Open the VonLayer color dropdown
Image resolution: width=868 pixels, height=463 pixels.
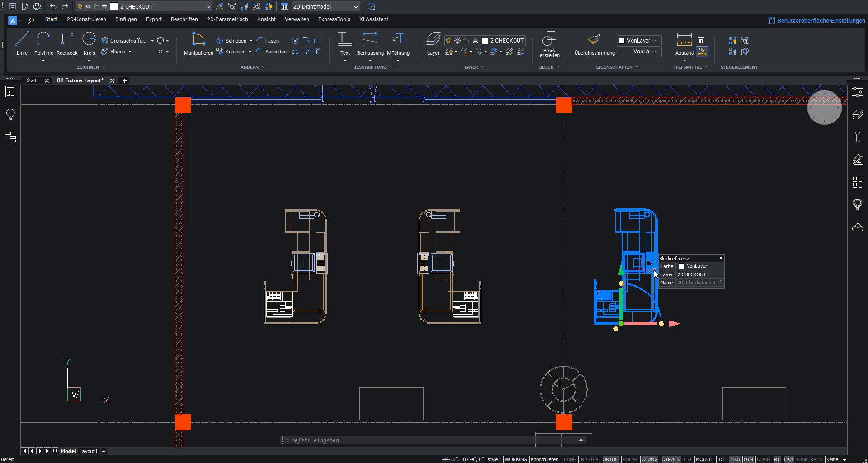639,41
